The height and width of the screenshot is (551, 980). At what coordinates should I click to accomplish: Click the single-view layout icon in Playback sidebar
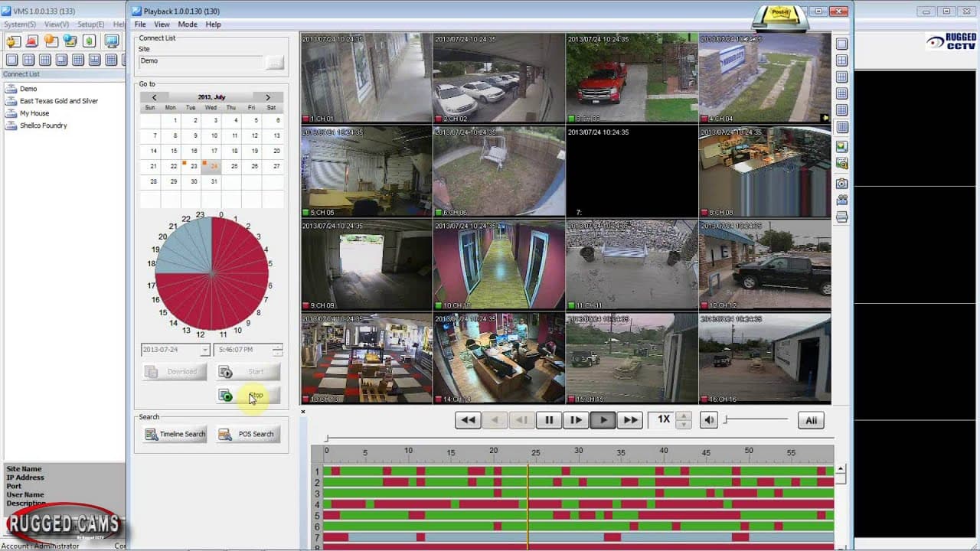click(x=841, y=44)
